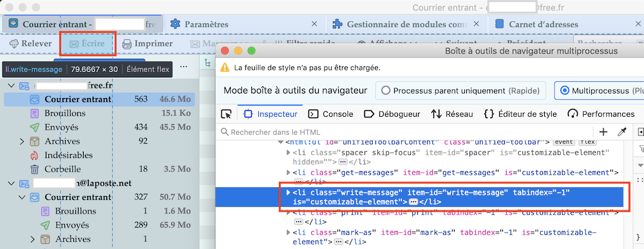Click the plus create new node button
Image resolution: width=644 pixels, height=249 pixels.
coord(603,132)
